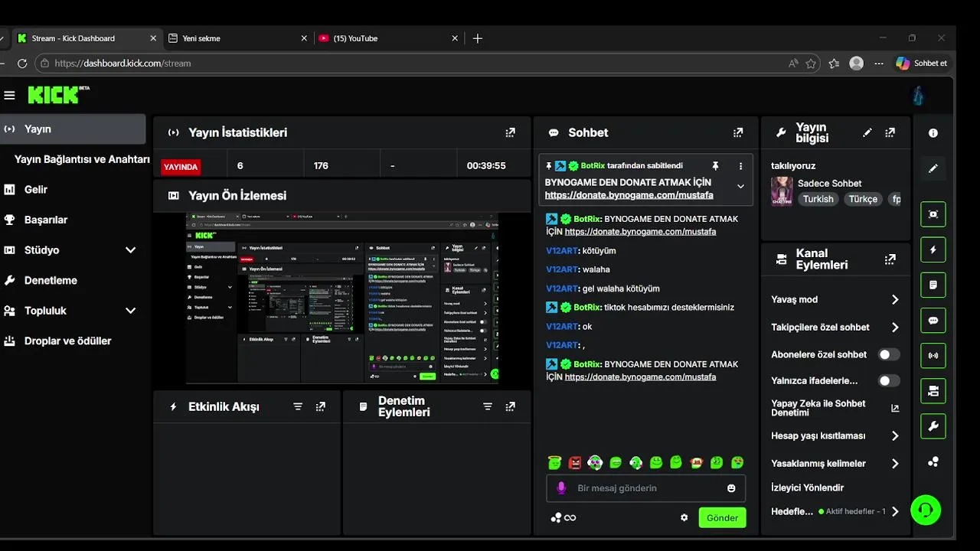Open Yayın Bağlantısı ve Anahtarı page
Screen dimensions: 980x551
(x=82, y=159)
